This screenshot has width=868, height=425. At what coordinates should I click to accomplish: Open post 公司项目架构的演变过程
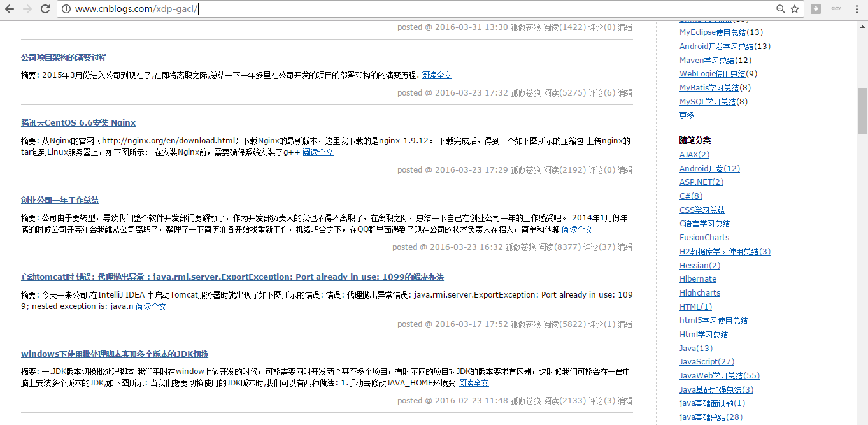[64, 57]
